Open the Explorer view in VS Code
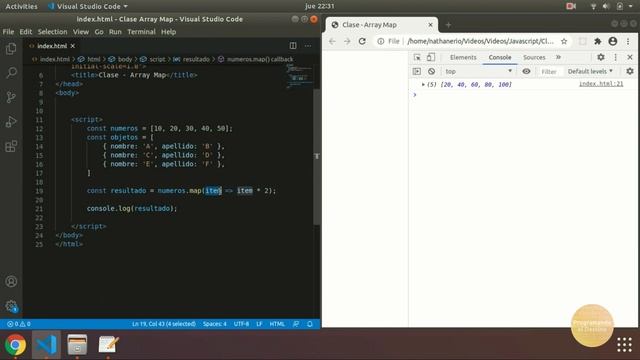 tap(11, 49)
